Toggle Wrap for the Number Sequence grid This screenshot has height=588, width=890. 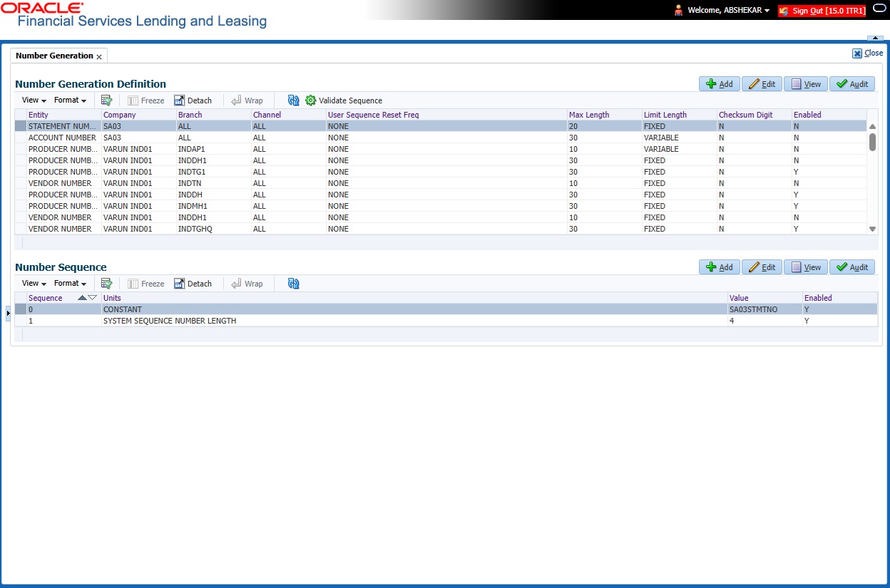coord(248,283)
